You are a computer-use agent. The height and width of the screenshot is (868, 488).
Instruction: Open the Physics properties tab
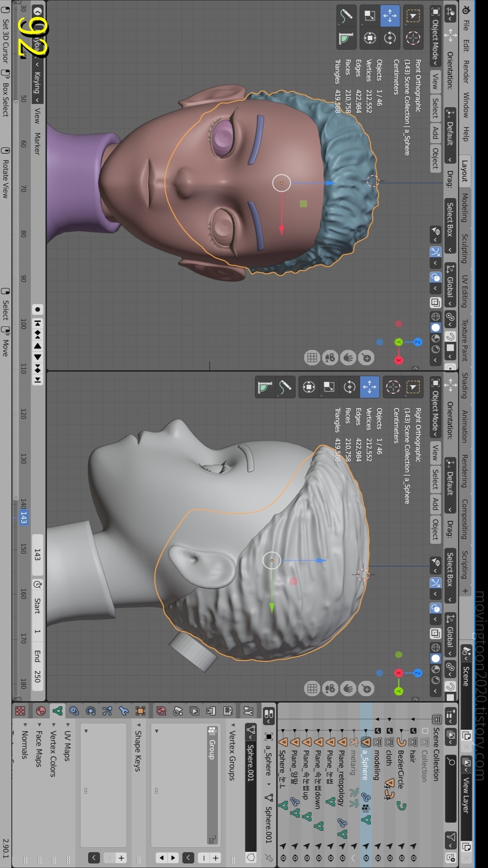pos(91,711)
